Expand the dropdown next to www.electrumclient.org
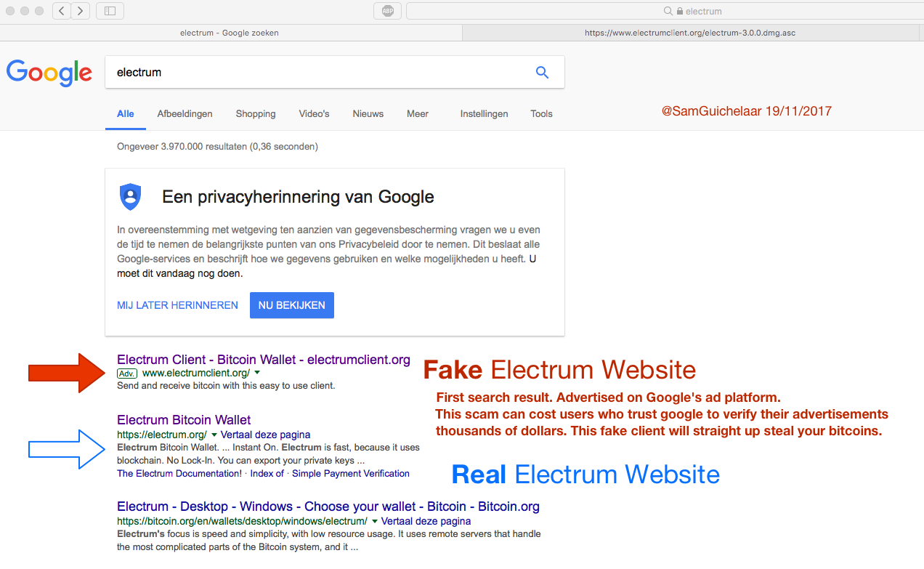The height and width of the screenshot is (569, 924). pyautogui.click(x=256, y=372)
